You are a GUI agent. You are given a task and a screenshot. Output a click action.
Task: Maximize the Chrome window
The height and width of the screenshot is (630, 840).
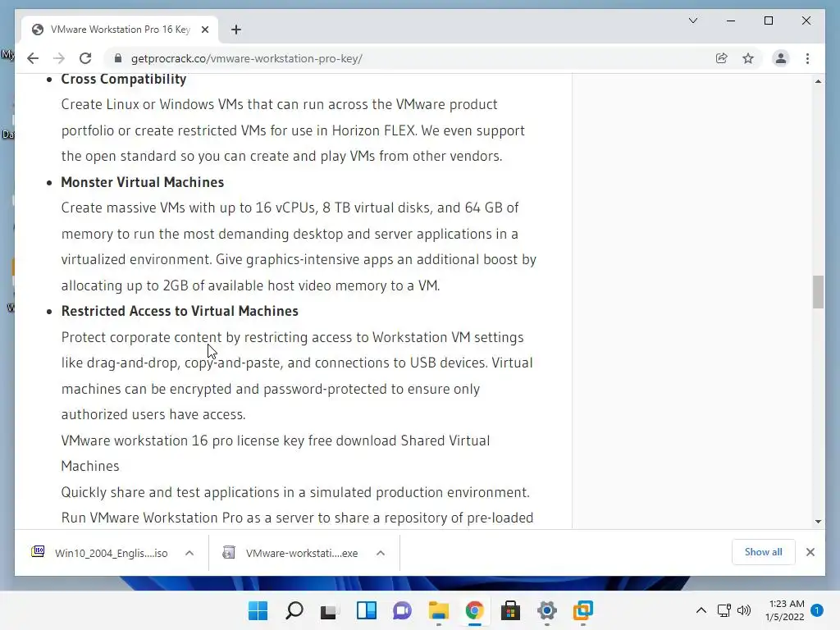pyautogui.click(x=768, y=21)
